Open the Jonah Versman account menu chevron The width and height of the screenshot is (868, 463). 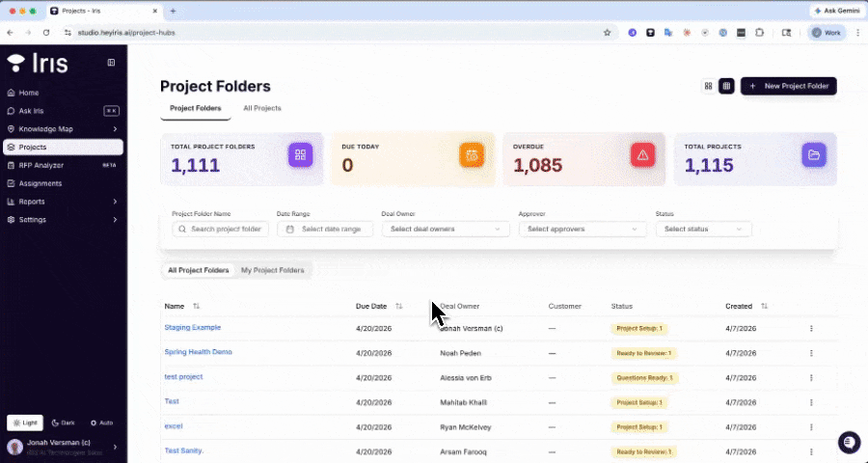[115, 447]
